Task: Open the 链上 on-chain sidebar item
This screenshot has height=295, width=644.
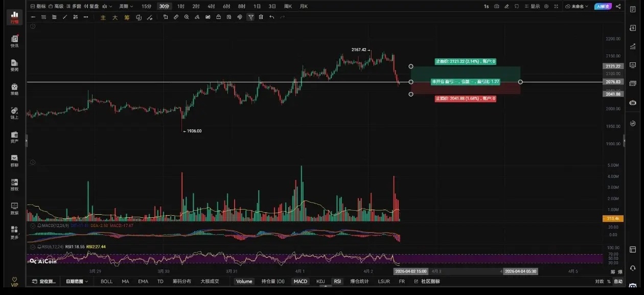Action: coord(14,114)
